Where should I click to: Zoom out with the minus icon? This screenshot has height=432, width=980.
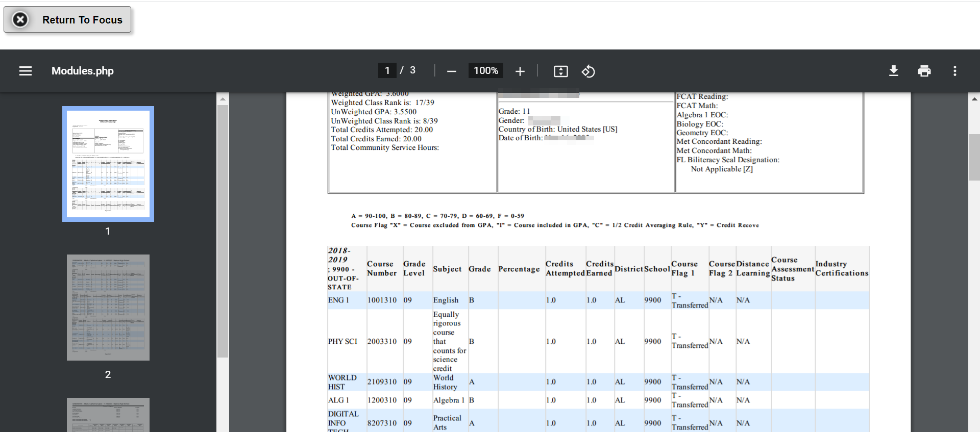click(x=451, y=71)
